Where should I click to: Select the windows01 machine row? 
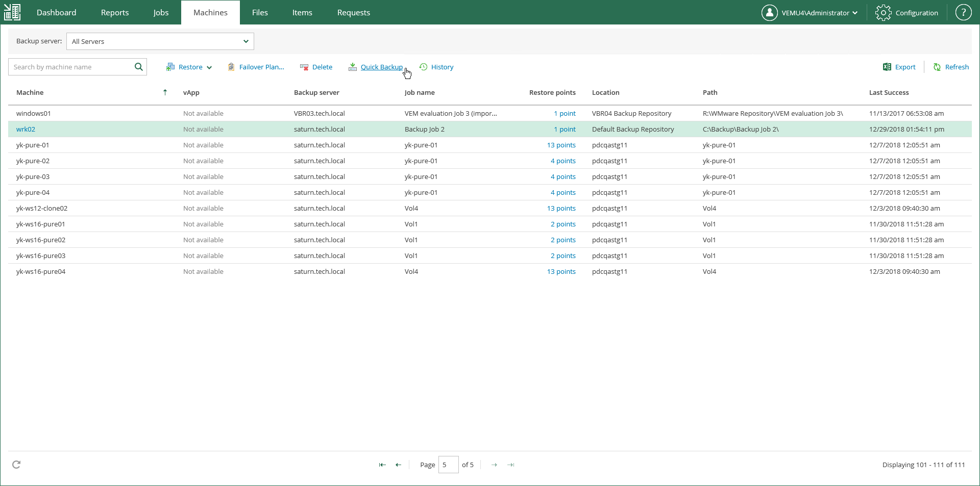[x=490, y=113]
